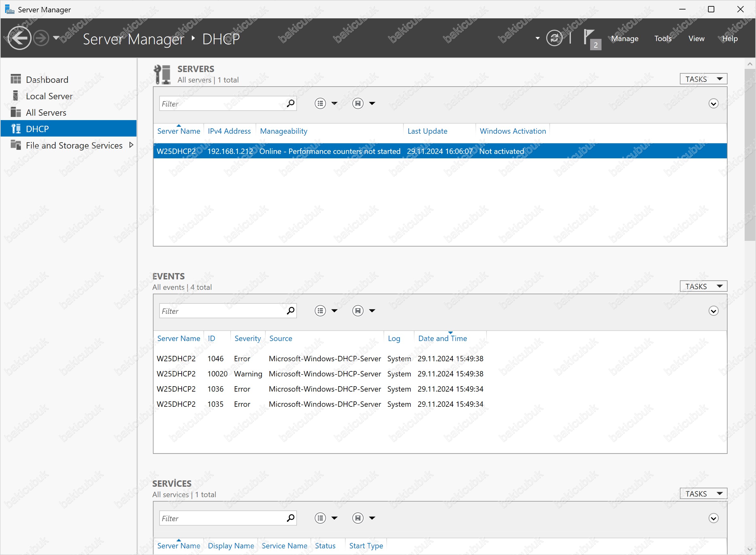
Task: Expand the Services filter panel chevron
Action: (713, 518)
